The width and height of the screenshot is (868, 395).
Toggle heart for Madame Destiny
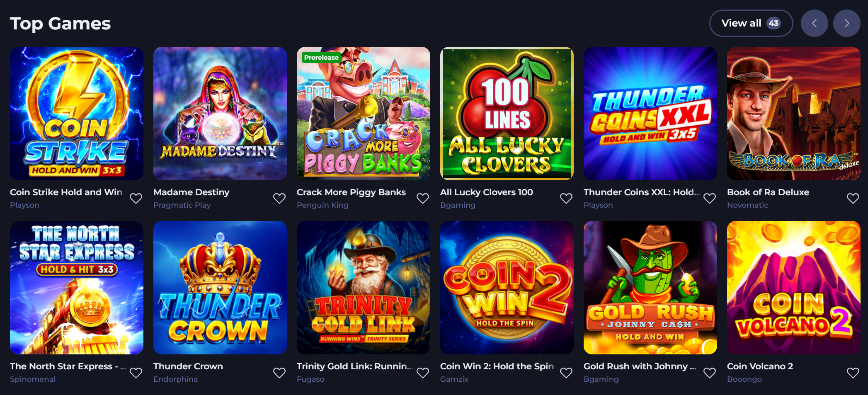tap(279, 199)
